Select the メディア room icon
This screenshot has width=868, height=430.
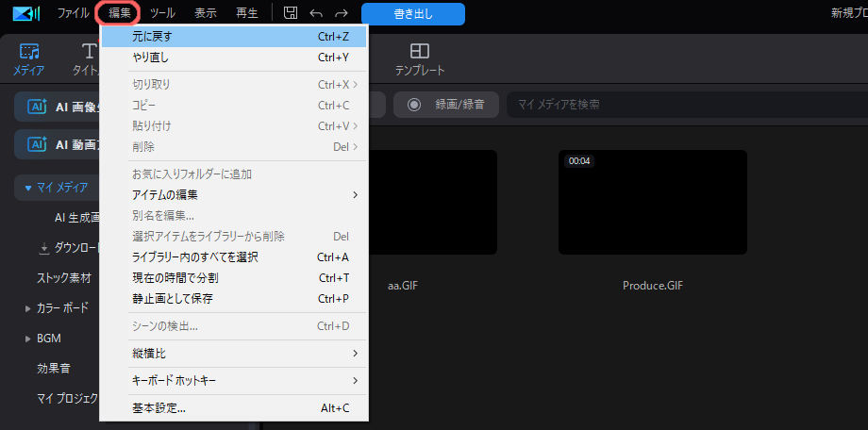[29, 58]
